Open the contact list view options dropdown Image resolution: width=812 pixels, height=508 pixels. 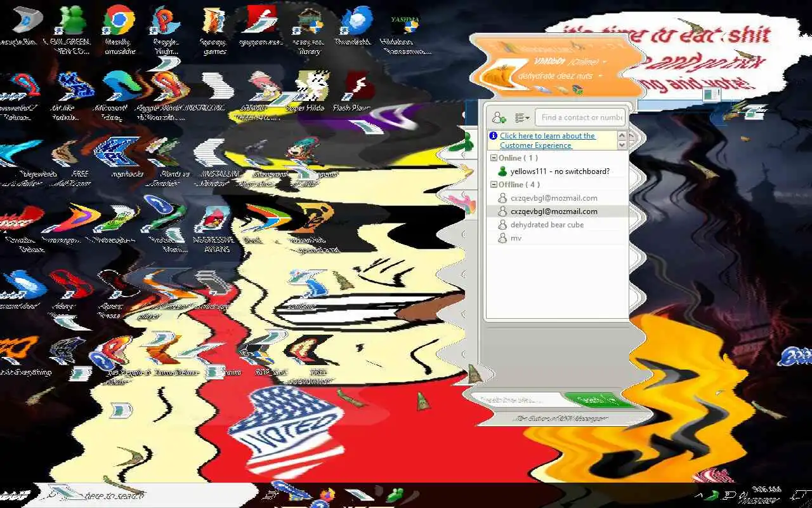coord(522,117)
